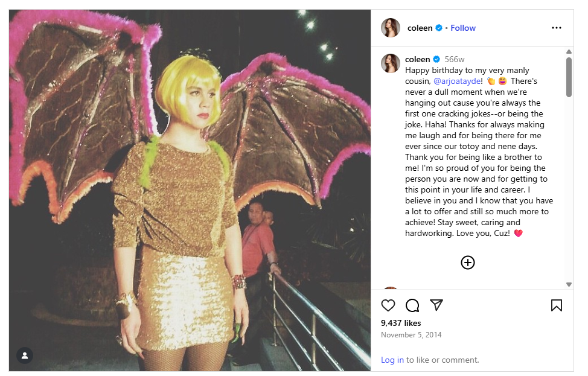Click the November 5, 2014 post date
588x376 pixels.
pos(411,335)
